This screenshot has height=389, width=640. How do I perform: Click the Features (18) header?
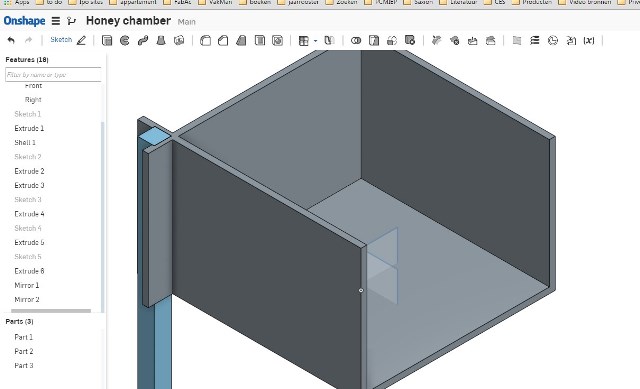click(27, 60)
